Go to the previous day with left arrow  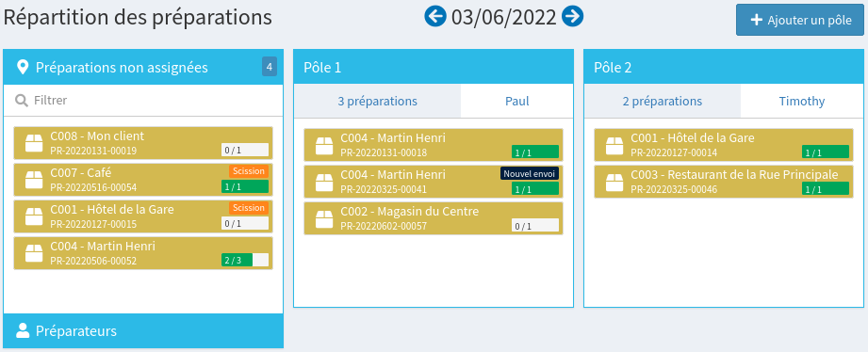(435, 17)
